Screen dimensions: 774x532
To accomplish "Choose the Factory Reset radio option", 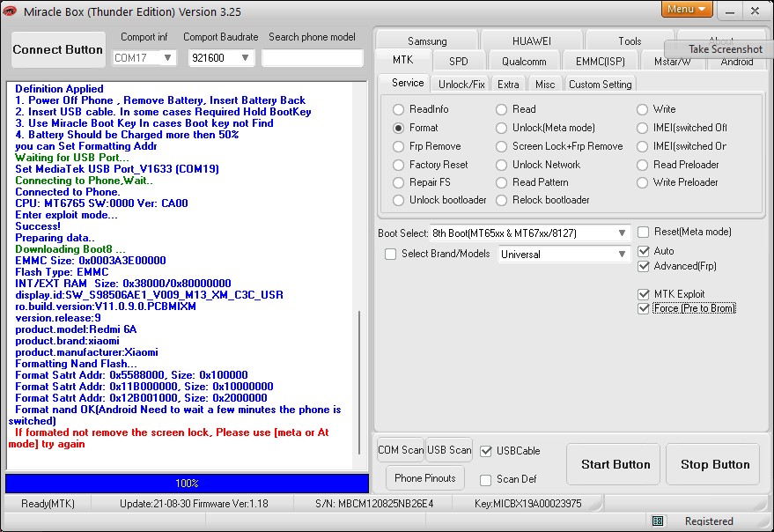I will tap(399, 165).
